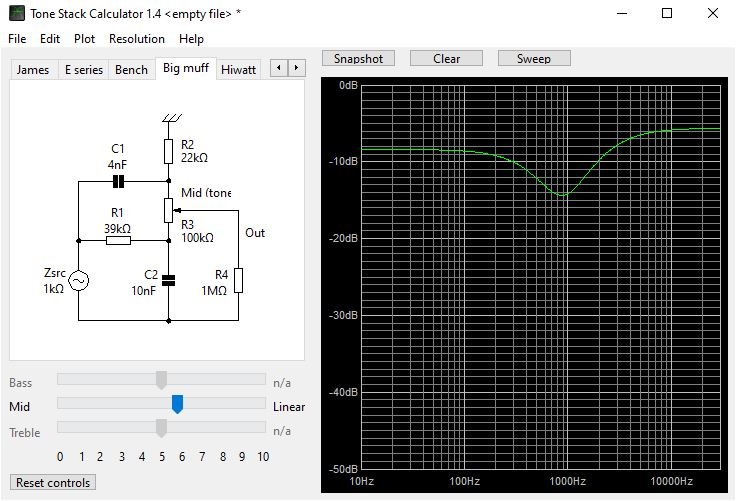Screen dimensions: 736x501
Task: Click the scale number 0 below sliders
Action: [60, 456]
